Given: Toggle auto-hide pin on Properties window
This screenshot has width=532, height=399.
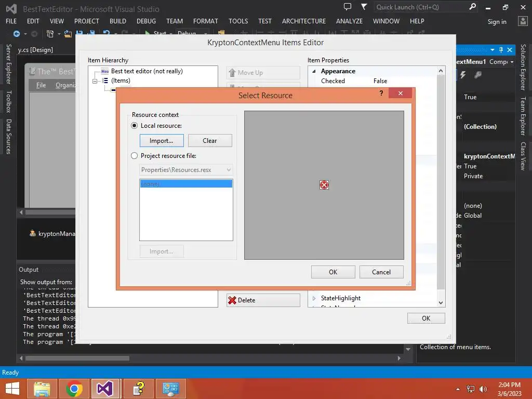Looking at the screenshot, I should (x=501, y=50).
